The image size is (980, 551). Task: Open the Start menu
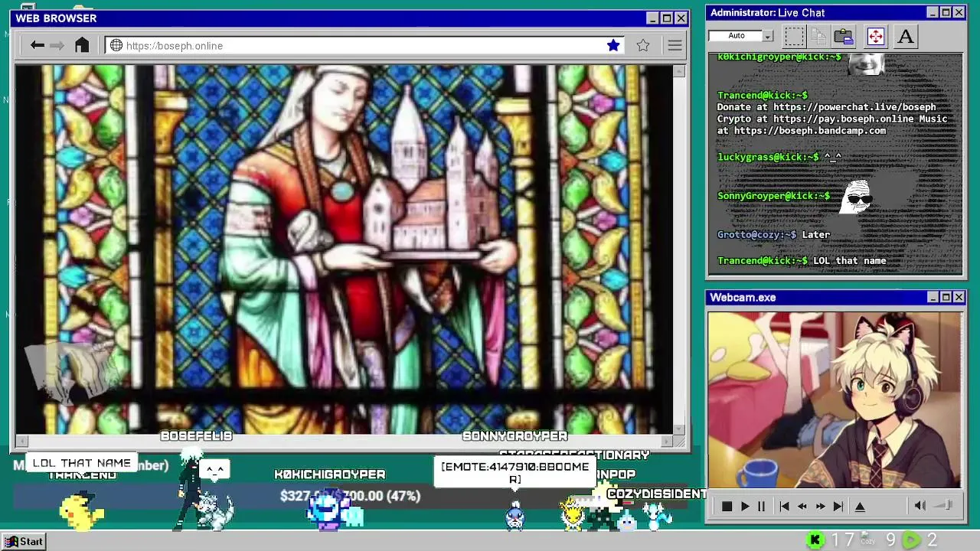tap(24, 541)
